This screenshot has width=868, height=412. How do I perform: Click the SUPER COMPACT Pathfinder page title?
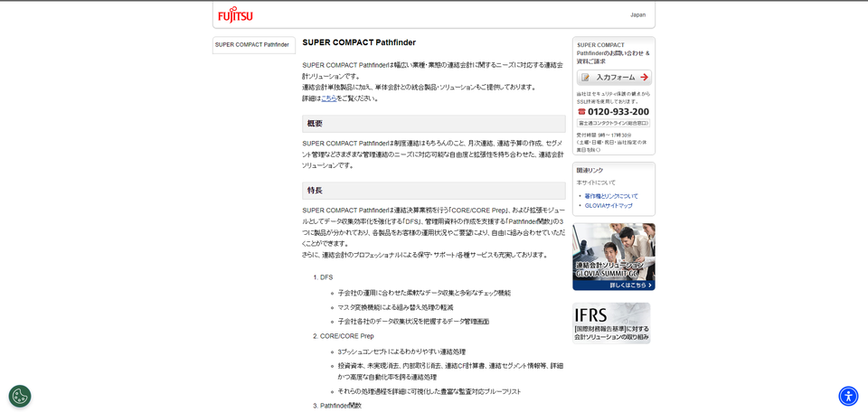[x=359, y=42]
